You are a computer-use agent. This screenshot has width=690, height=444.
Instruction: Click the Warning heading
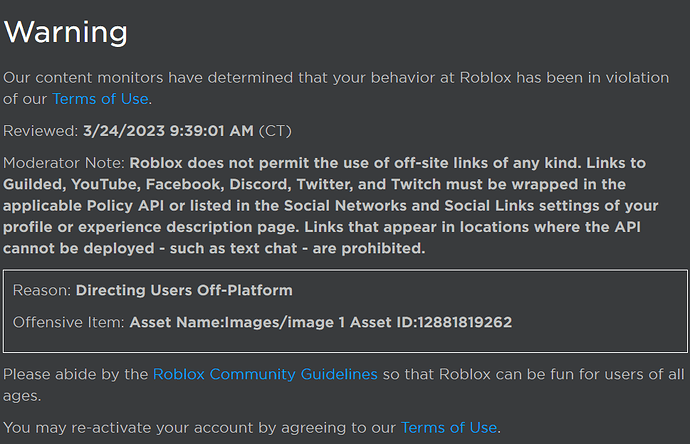pyautogui.click(x=66, y=32)
